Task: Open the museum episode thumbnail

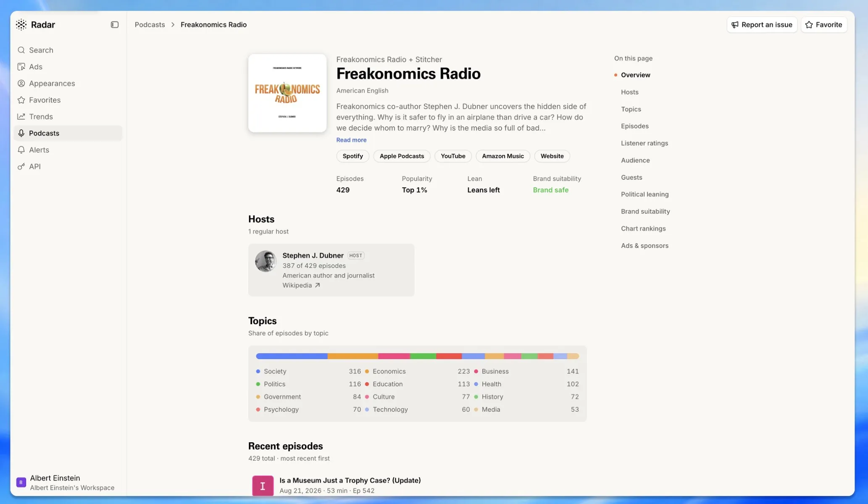Action: (263, 486)
